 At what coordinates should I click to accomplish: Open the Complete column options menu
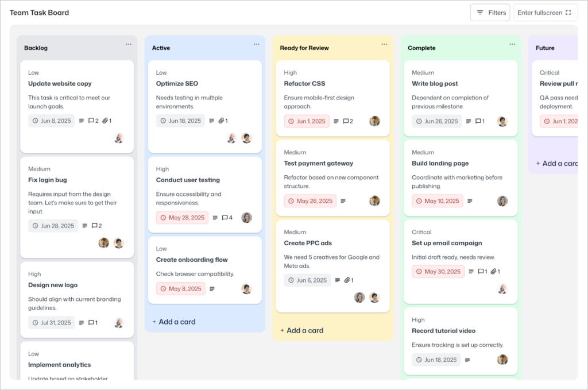(x=513, y=44)
